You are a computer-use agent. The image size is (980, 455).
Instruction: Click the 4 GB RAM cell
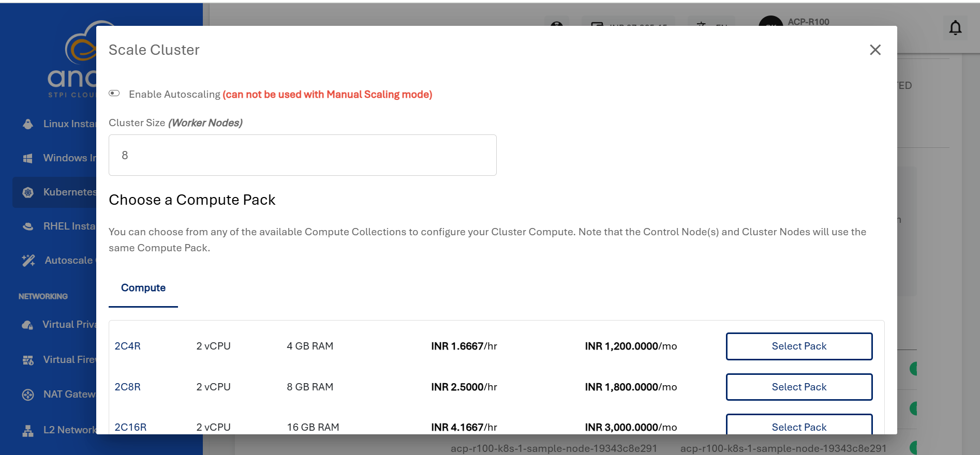(x=310, y=346)
